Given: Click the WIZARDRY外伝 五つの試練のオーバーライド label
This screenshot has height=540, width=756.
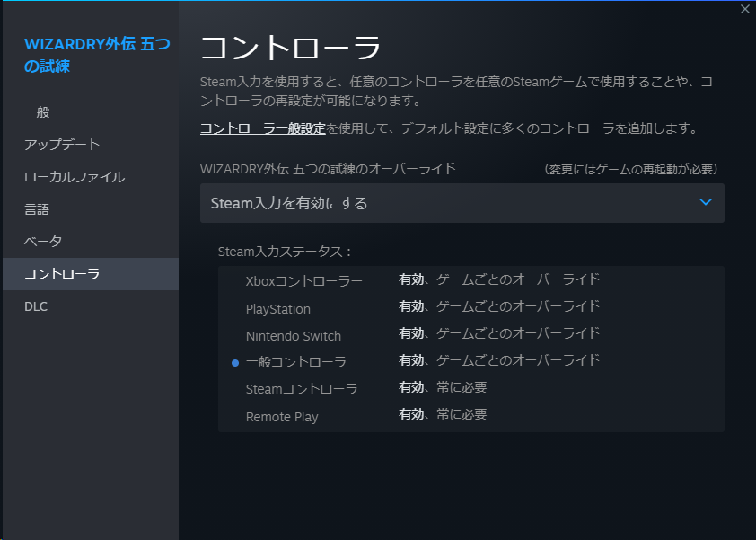Looking at the screenshot, I should pyautogui.click(x=328, y=168).
